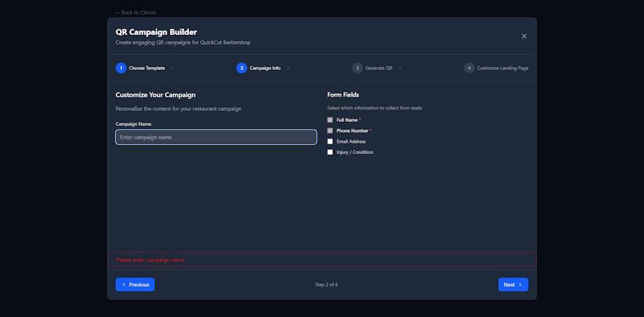Viewport: 644px width, 317px height.
Task: Close the QR Campaign Builder dialog
Action: [524, 36]
